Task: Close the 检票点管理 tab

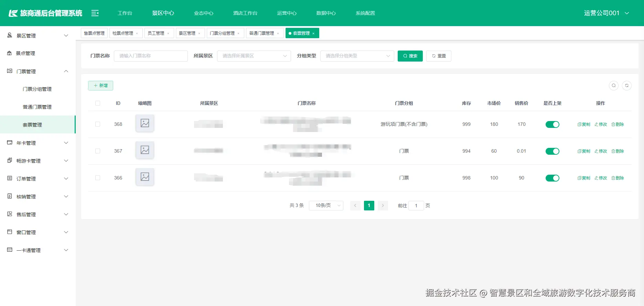Action: [x=137, y=33]
